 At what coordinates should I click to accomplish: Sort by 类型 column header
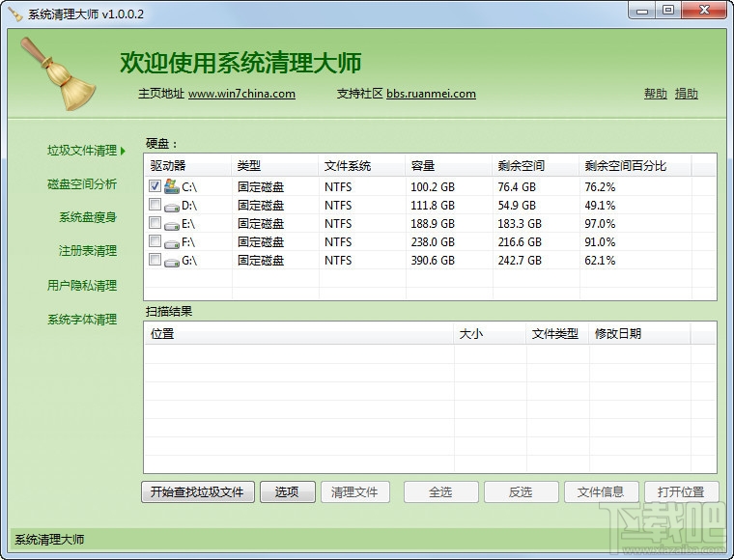(275, 166)
